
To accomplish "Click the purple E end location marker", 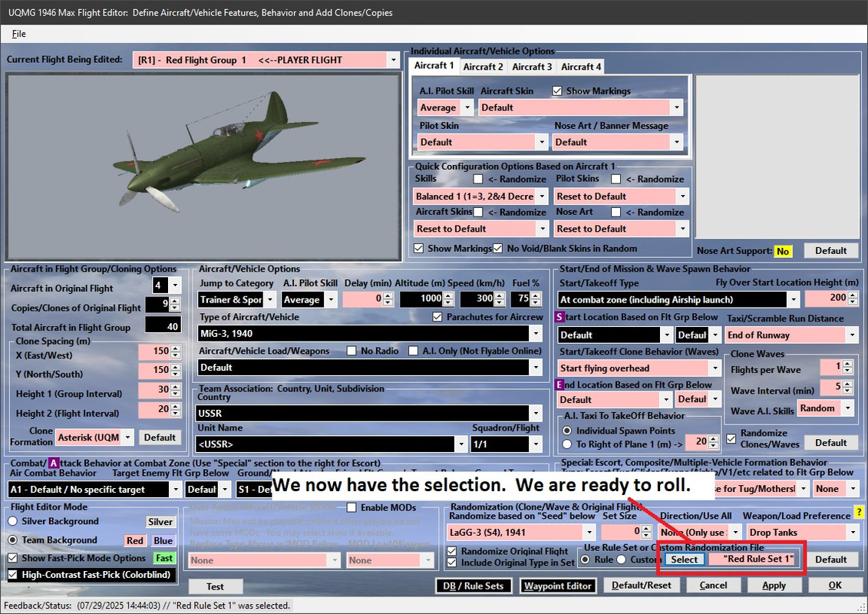I will (559, 385).
